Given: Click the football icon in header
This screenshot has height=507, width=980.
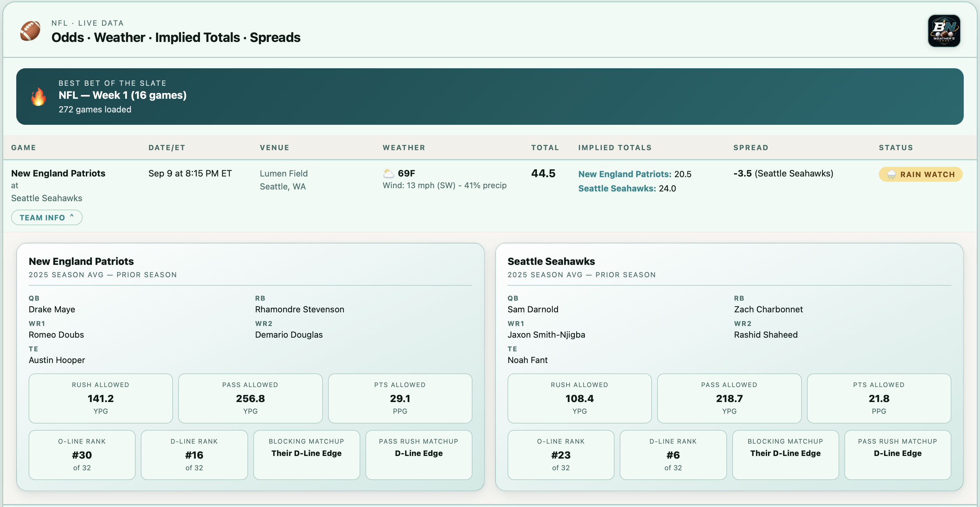Looking at the screenshot, I should tap(30, 31).
